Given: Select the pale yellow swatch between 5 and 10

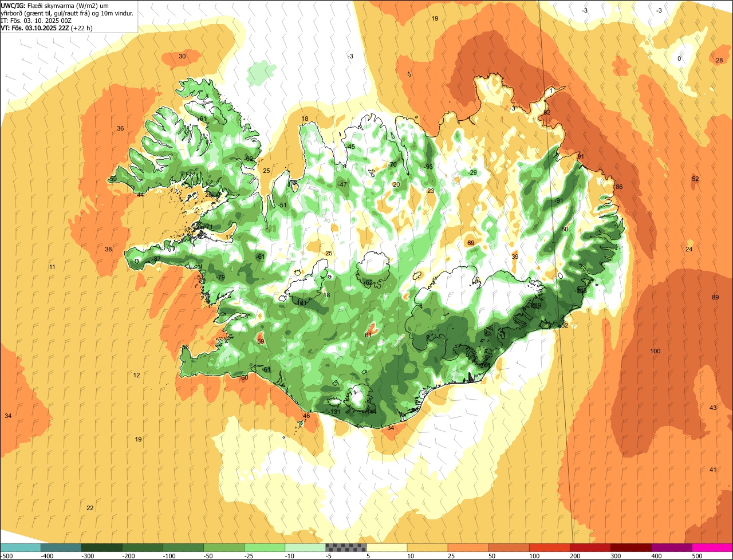Looking at the screenshot, I should click(x=387, y=547).
